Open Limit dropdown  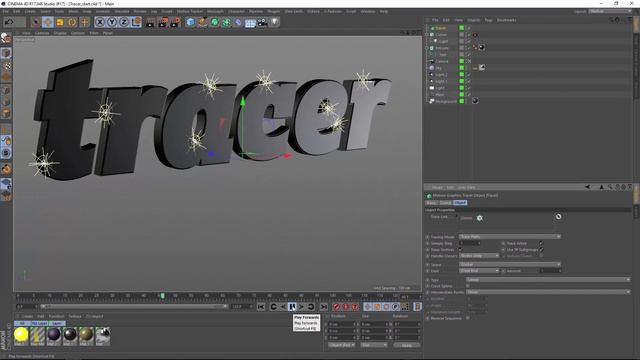(479, 271)
